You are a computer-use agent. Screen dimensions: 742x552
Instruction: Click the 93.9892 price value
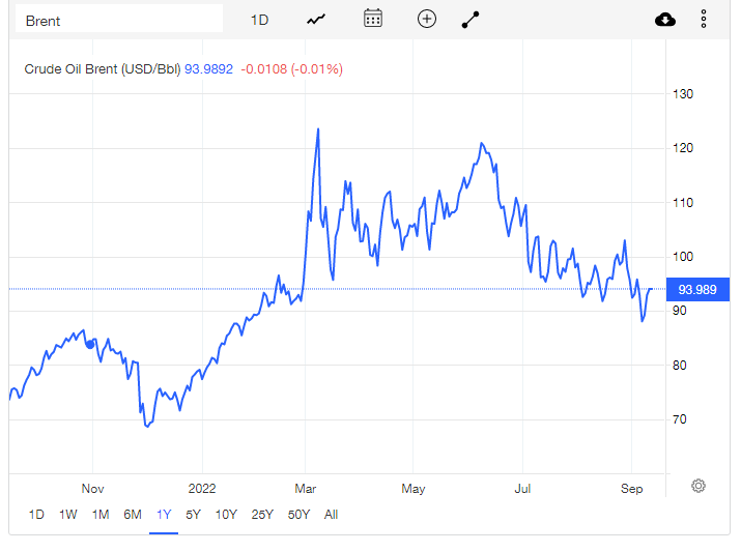(x=208, y=69)
